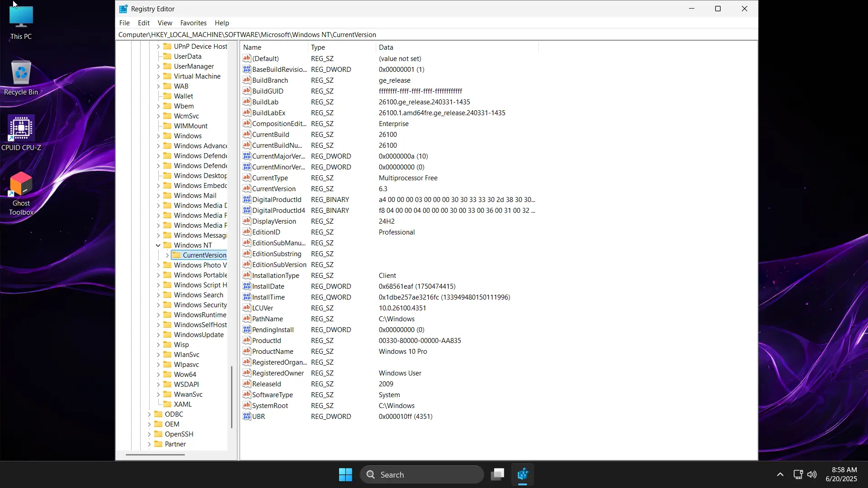868x488 pixels.
Task: Expand the OpenSSH registry key
Action: click(x=149, y=434)
